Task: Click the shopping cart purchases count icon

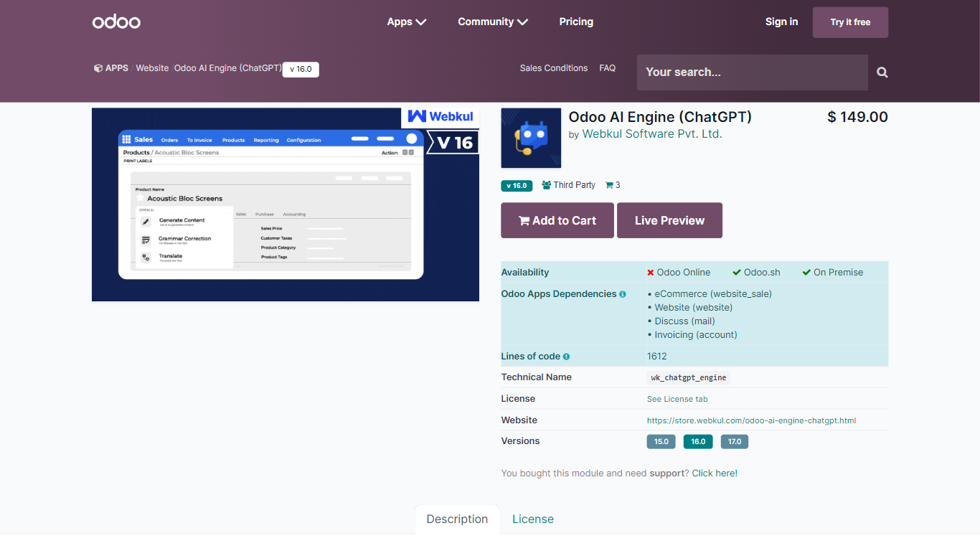Action: pyautogui.click(x=609, y=185)
